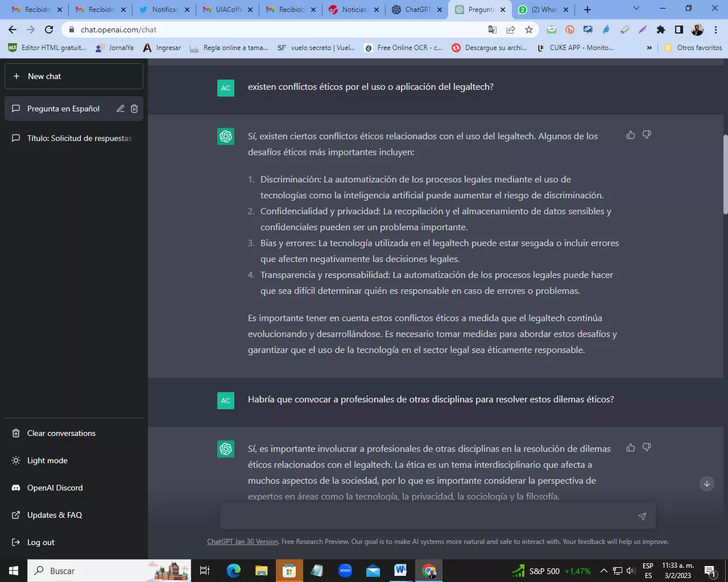Start a New chat
728x582 pixels.
coord(73,76)
